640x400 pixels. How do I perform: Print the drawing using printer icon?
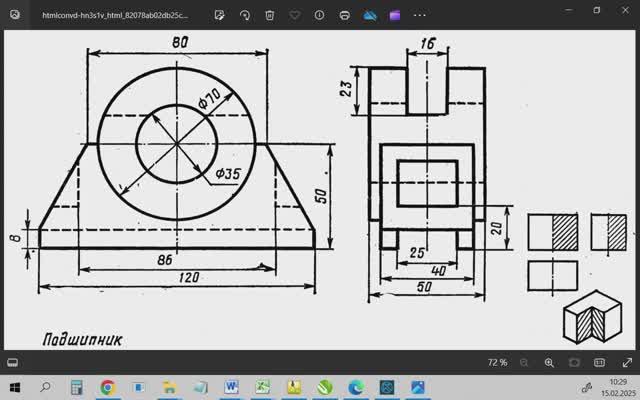pyautogui.click(x=344, y=15)
